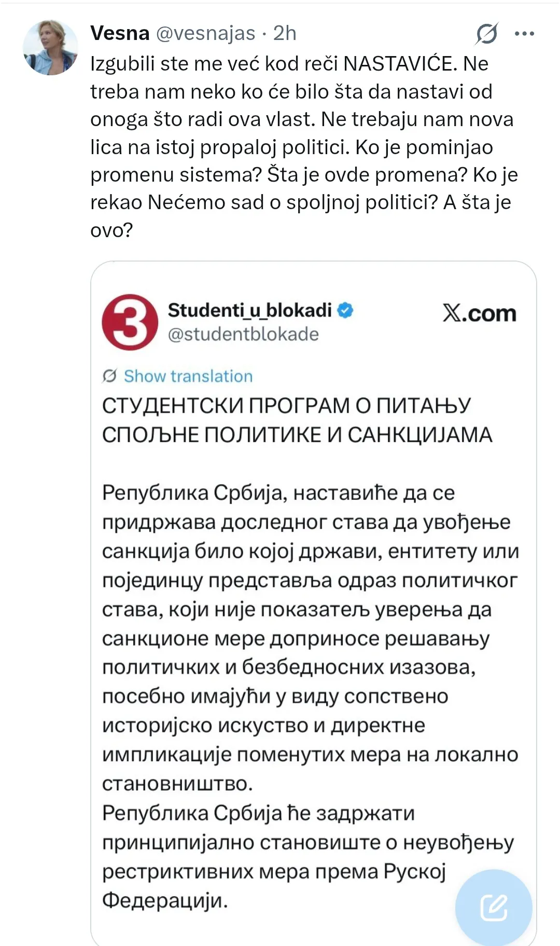
Task: Tap the sentence about Руској Федерацији
Action: coord(308,856)
